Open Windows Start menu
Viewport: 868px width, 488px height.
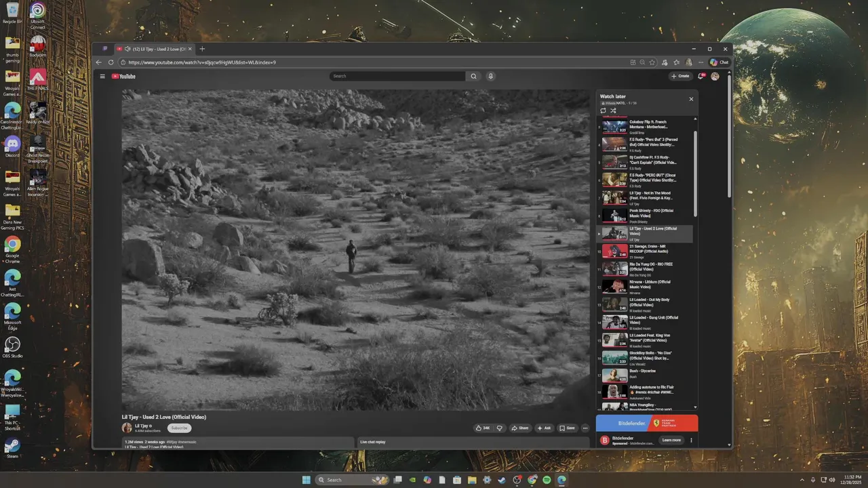point(306,480)
